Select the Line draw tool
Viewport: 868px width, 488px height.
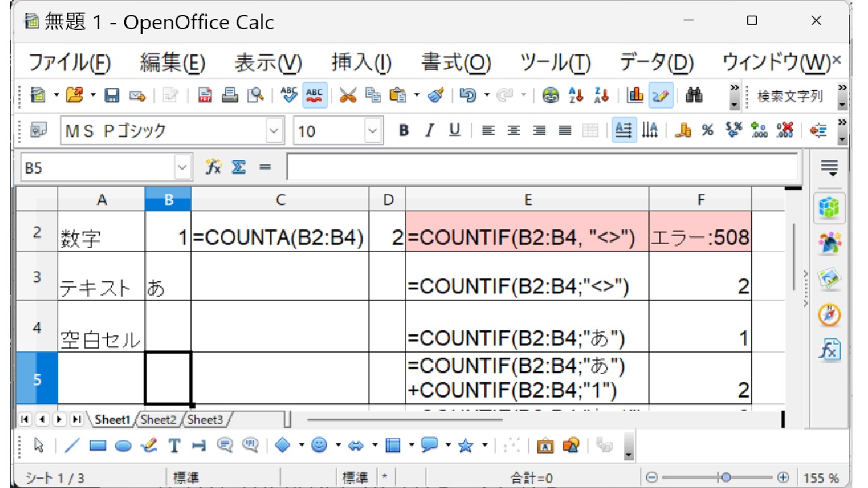pos(73,445)
